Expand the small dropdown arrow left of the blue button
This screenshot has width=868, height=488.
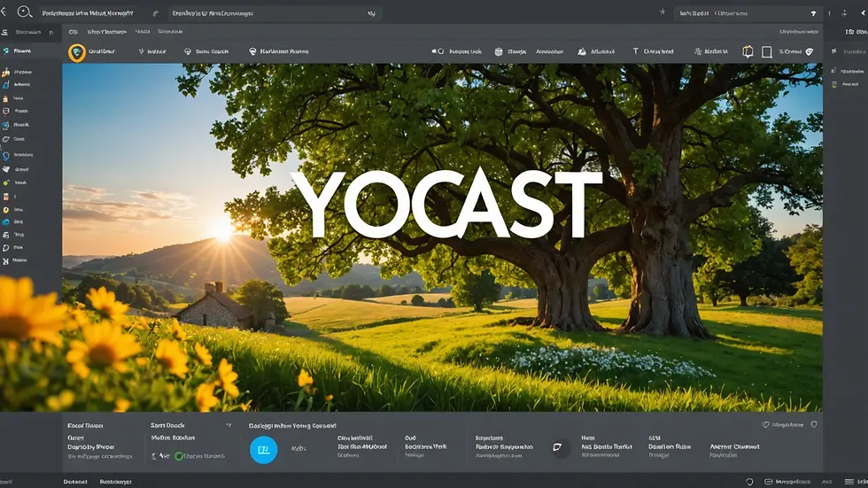pyautogui.click(x=229, y=425)
